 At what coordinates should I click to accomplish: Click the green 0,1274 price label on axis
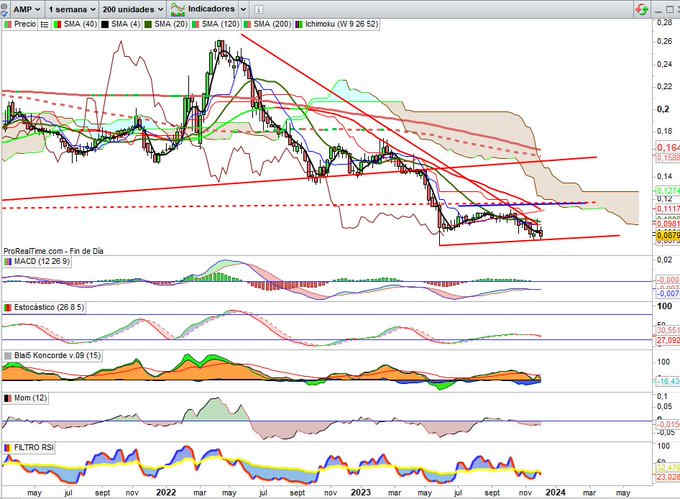[x=668, y=190]
